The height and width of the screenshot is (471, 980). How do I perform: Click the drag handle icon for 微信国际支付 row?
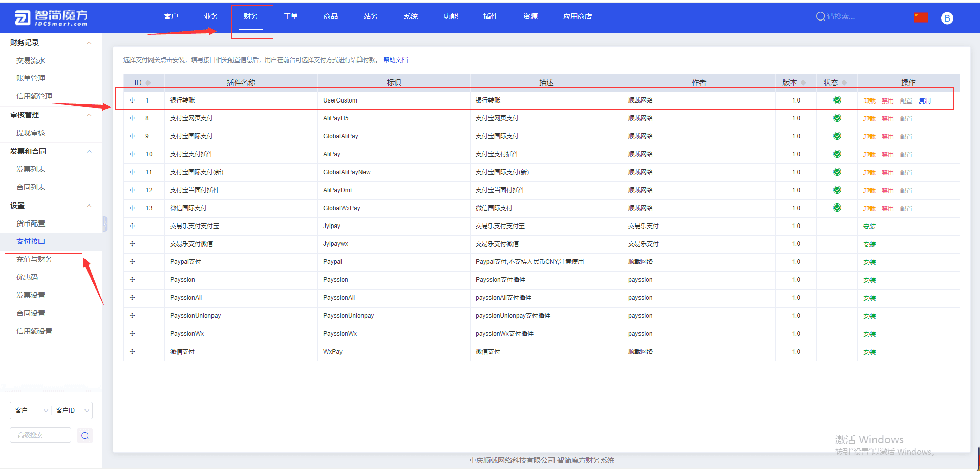tap(132, 208)
